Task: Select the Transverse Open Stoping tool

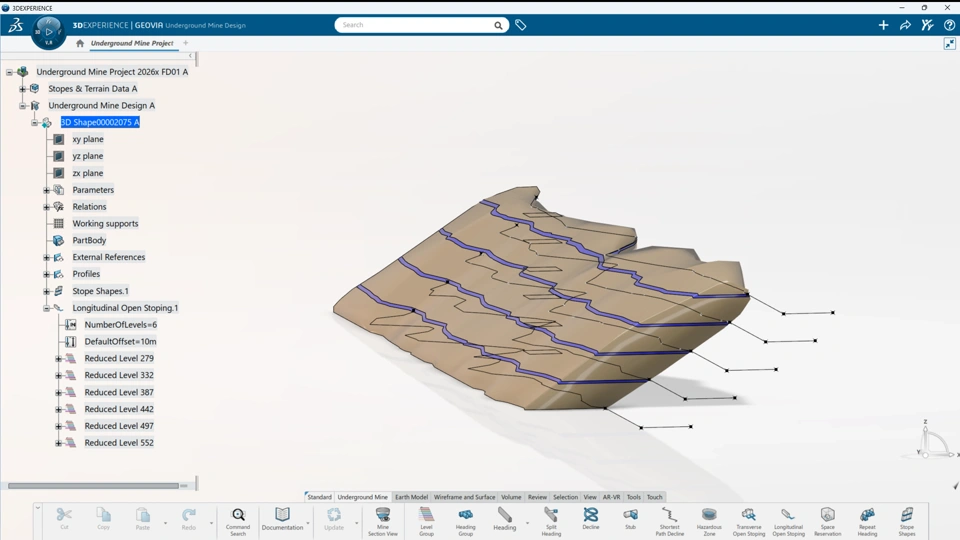Action: [x=749, y=522]
